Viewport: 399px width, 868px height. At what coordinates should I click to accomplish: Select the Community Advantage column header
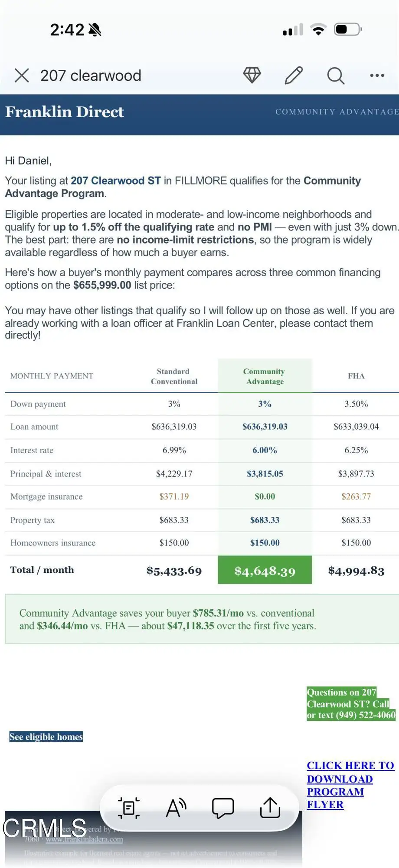265,376
